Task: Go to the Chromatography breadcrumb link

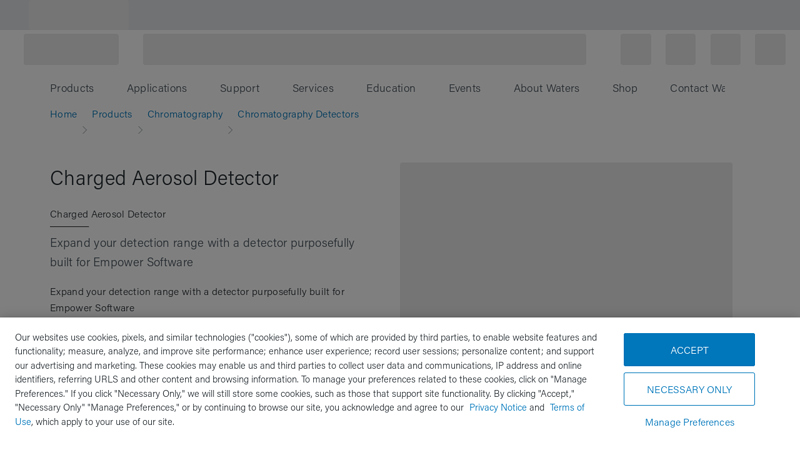Action: 185,114
